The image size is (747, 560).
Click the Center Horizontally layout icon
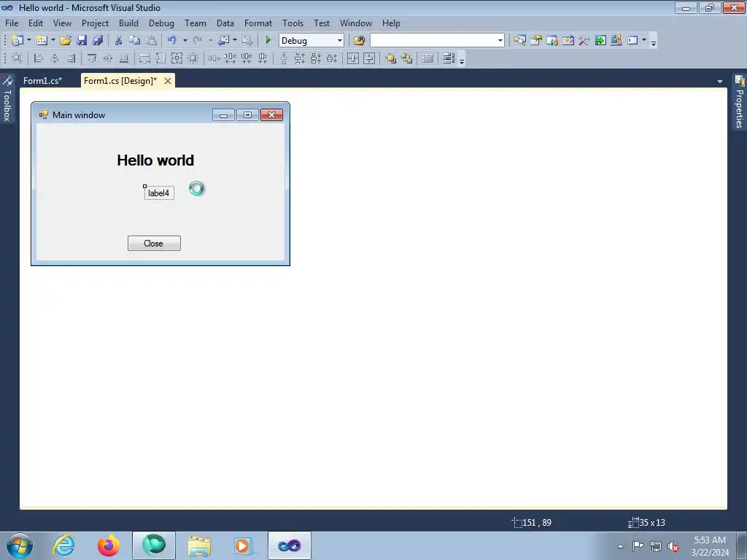[x=353, y=58]
